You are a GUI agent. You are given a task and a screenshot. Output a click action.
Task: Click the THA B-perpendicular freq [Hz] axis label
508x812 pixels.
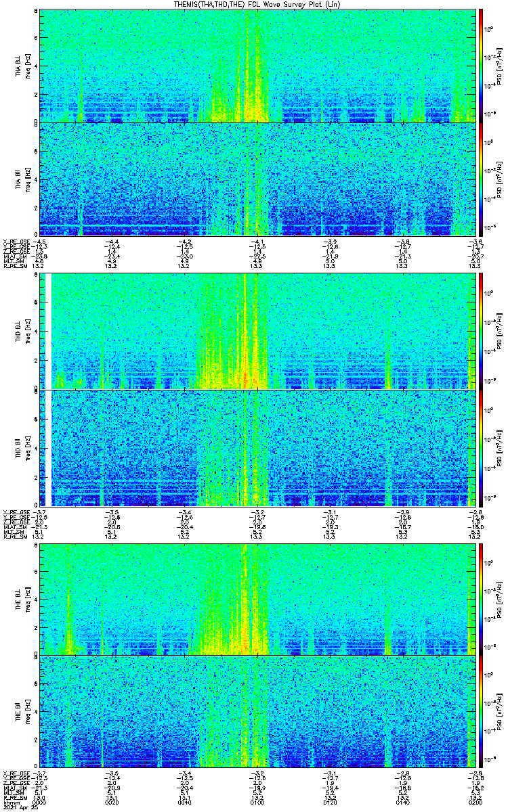(28, 66)
